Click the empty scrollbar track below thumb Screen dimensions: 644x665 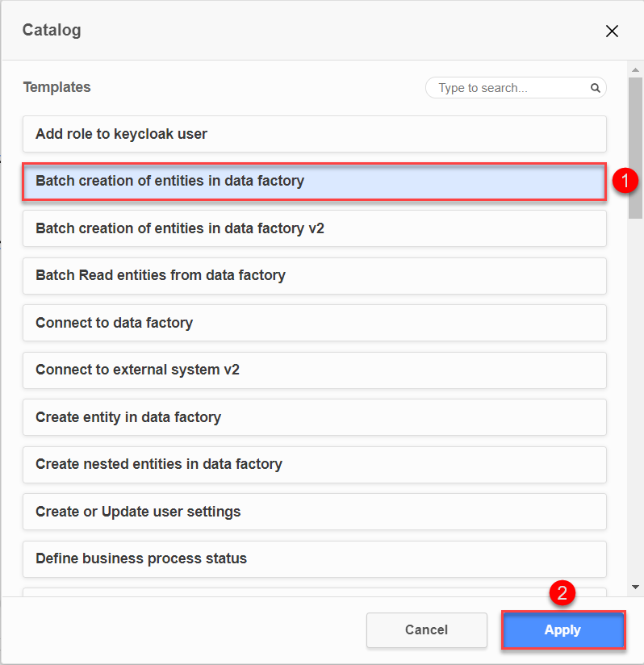coord(635,404)
